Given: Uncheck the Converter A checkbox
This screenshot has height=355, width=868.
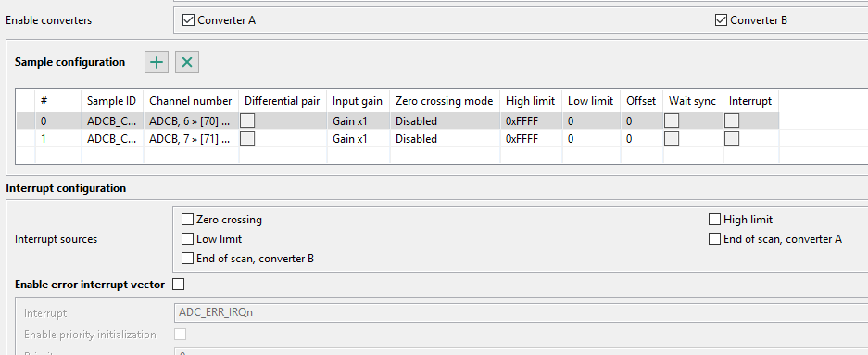Looking at the screenshot, I should (x=189, y=20).
